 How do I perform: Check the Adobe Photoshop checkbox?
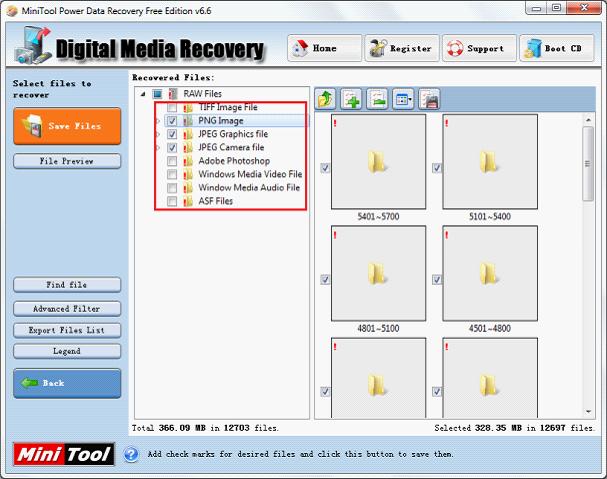tap(172, 161)
